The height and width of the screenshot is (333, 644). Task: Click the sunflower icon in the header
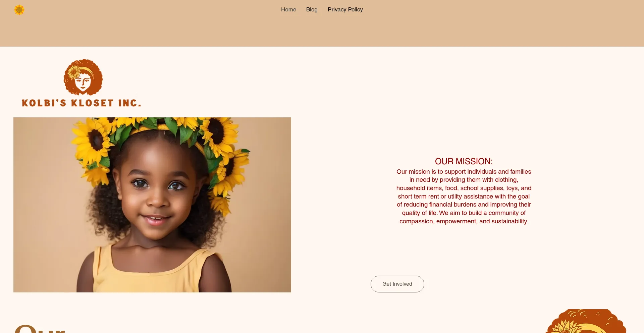click(19, 10)
